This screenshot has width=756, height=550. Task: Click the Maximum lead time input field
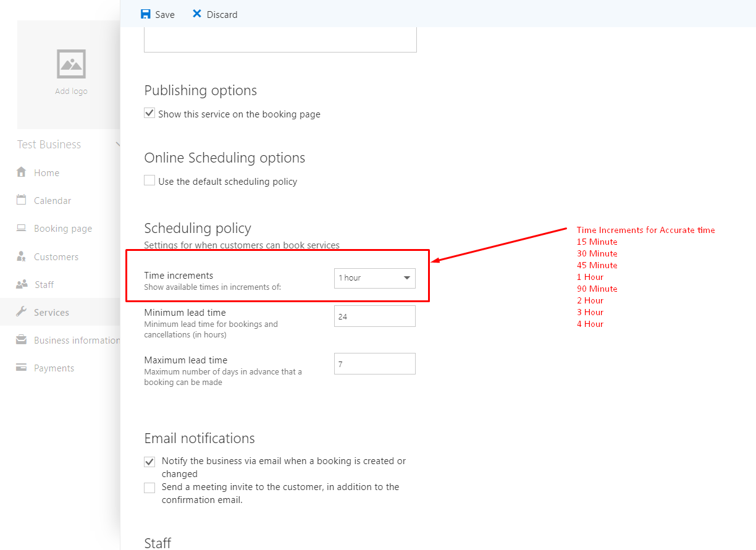coord(375,363)
